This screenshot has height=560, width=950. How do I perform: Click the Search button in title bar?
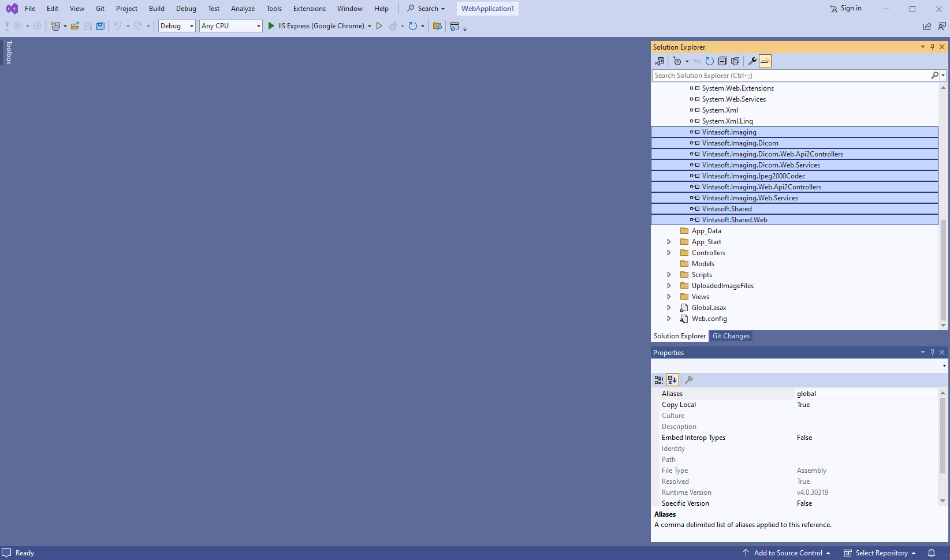click(x=426, y=9)
